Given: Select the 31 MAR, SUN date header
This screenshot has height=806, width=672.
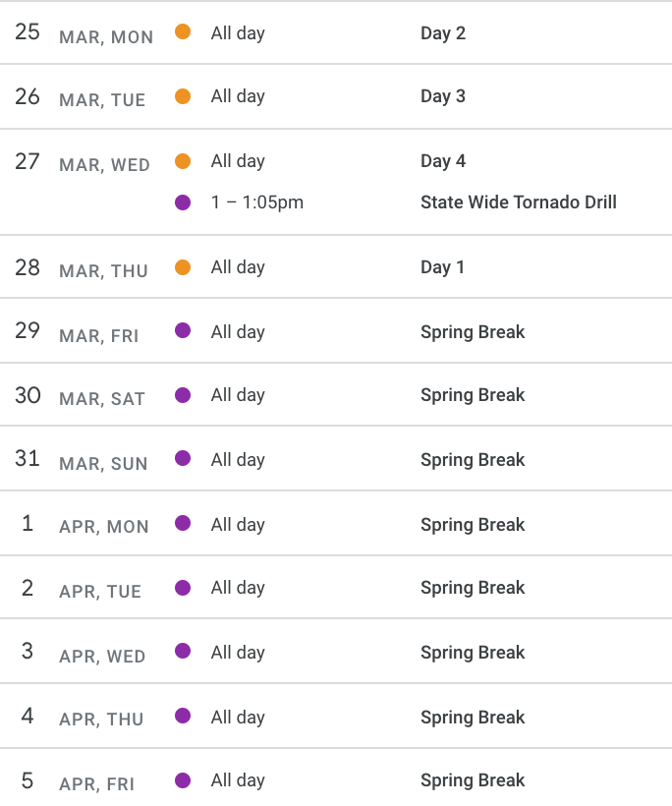Looking at the screenshot, I should pyautogui.click(x=82, y=459).
